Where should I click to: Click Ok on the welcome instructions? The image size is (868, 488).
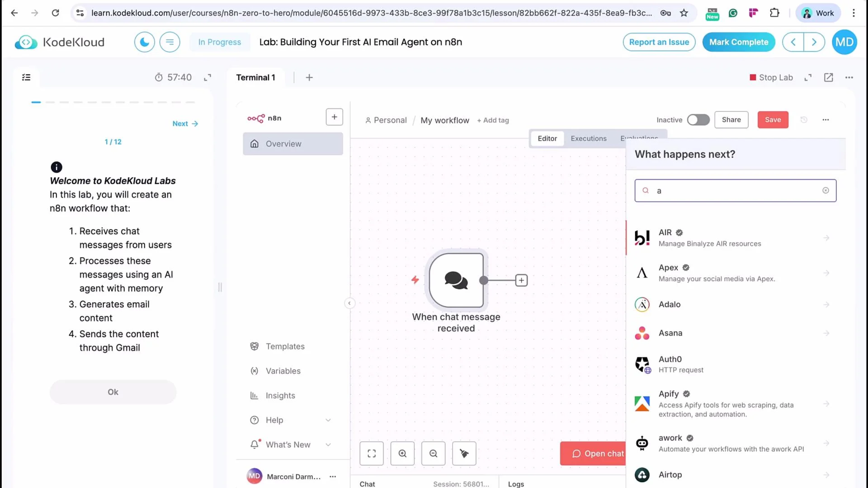113,392
